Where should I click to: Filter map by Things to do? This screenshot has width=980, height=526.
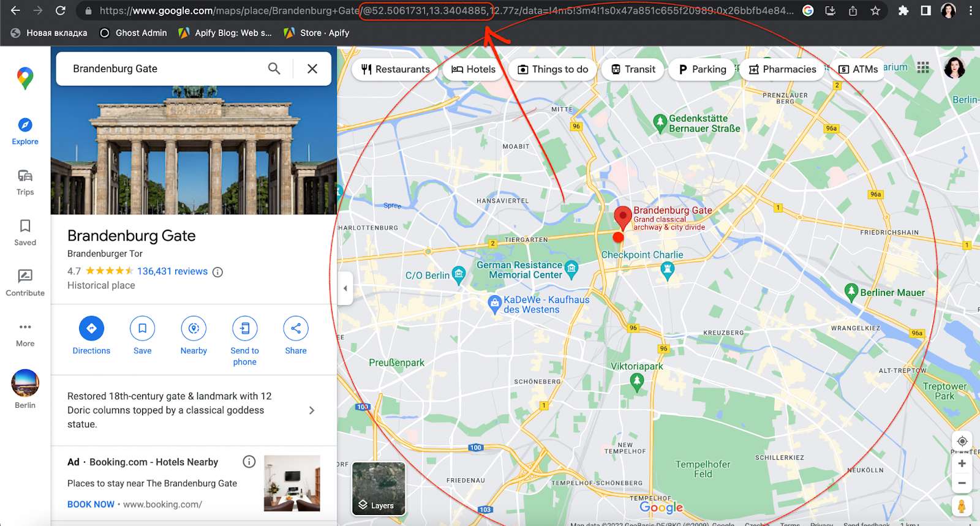click(553, 69)
